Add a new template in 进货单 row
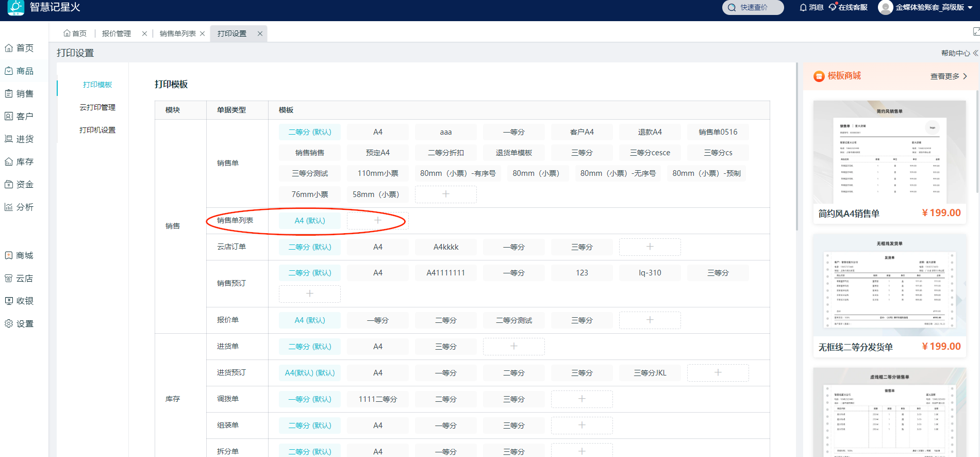The image size is (980, 457). (514, 346)
